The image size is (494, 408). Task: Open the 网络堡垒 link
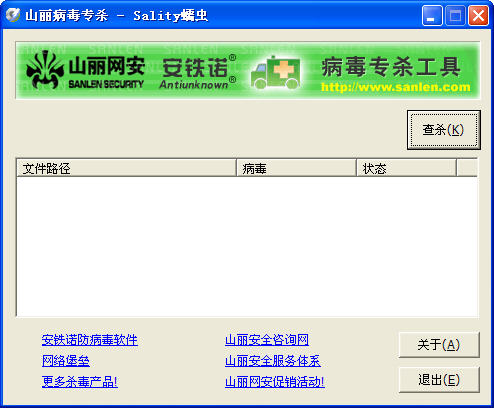[66, 361]
